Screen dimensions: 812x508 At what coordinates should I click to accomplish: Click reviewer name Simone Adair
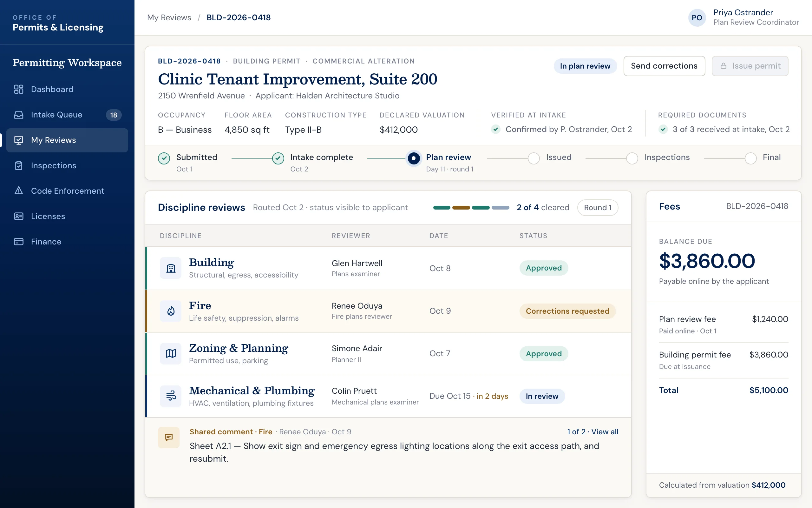click(357, 348)
